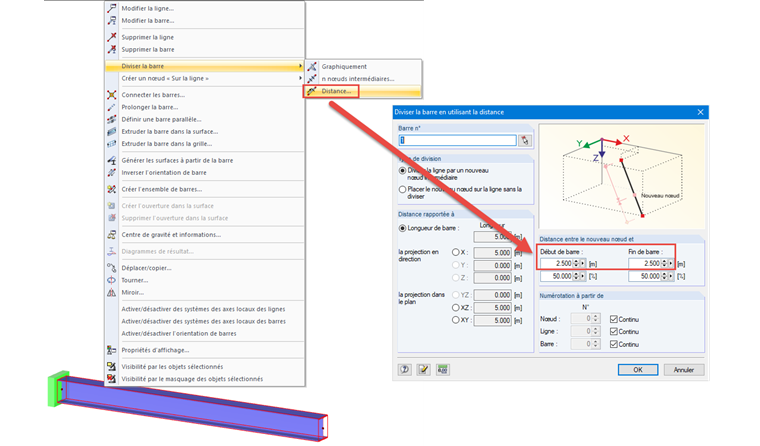This screenshot has height=446, width=760.
Task: Click the Créer l'ensemble de barres icon
Action: click(112, 189)
